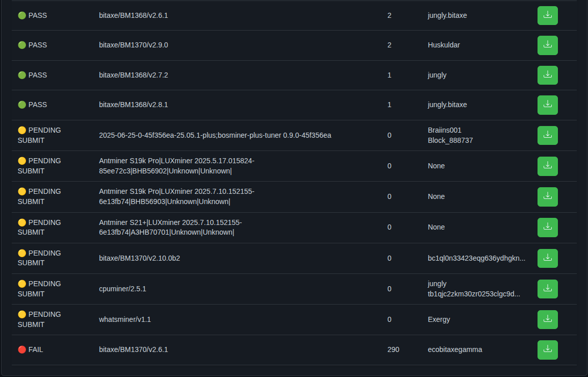Download Braiins001 bosminer-plus-tuner entry
The image size is (588, 377).
548,135
